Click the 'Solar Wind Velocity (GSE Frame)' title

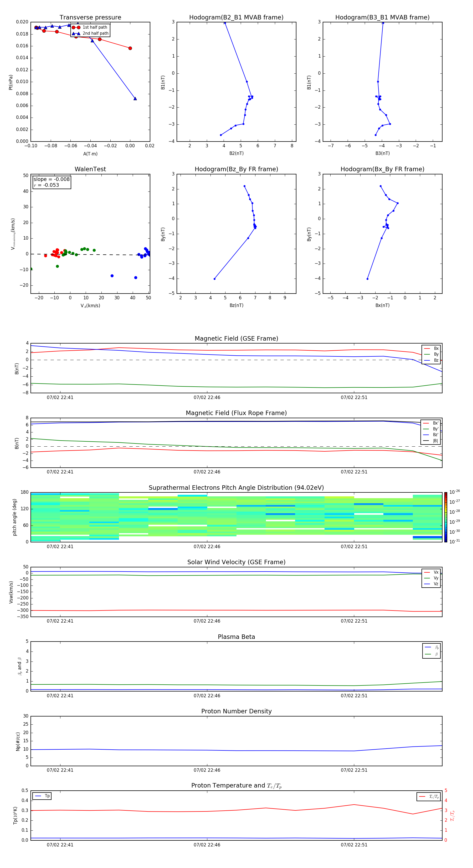point(236,562)
